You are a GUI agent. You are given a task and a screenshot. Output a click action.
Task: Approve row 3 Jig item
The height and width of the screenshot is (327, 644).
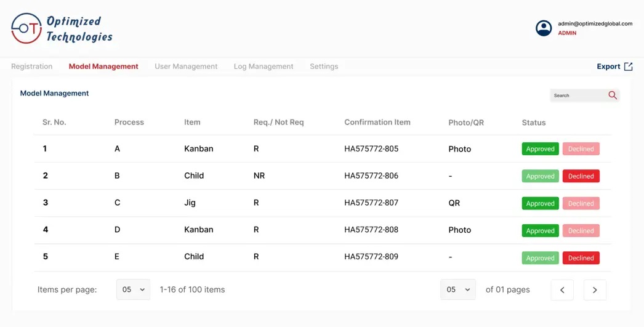[x=540, y=203]
